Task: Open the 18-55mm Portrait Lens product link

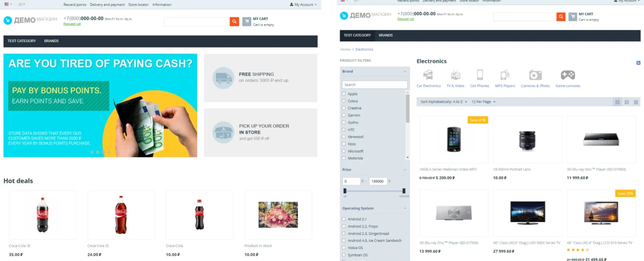Action: click(x=512, y=169)
